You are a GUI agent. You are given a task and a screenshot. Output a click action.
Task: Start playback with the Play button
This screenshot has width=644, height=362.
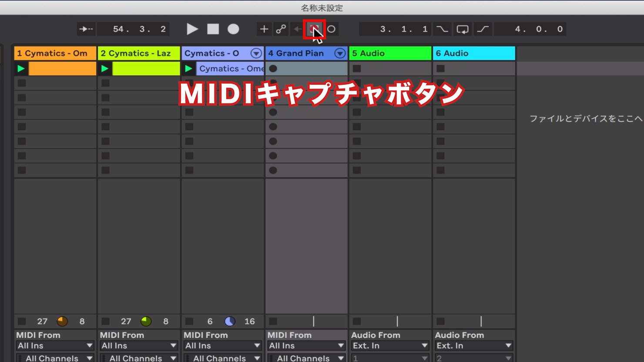point(192,29)
